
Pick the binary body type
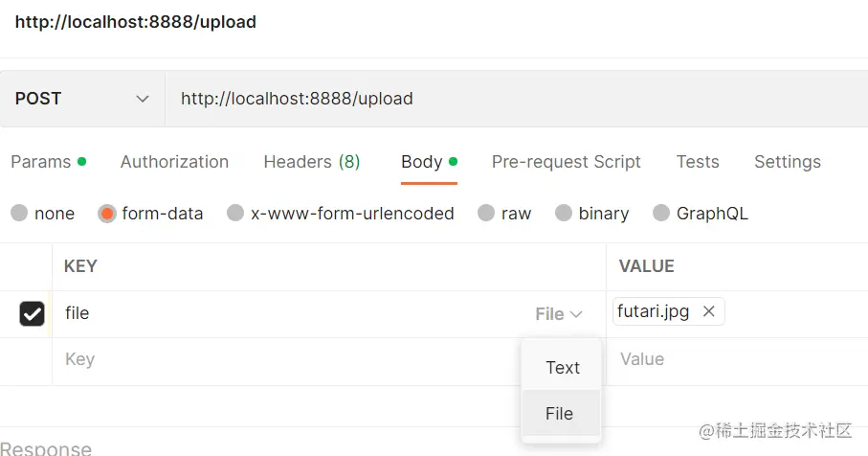coord(564,214)
